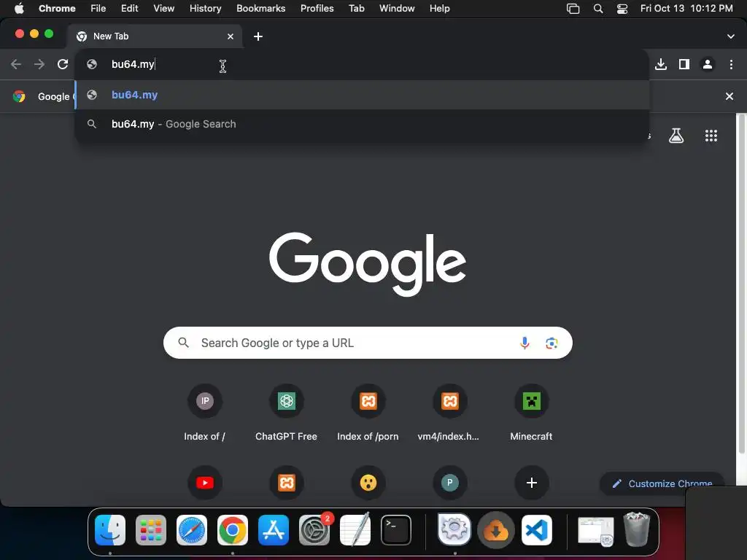Click the 'Search Google or type a URL' box
Screen dimensions: 747x560
click(368, 343)
